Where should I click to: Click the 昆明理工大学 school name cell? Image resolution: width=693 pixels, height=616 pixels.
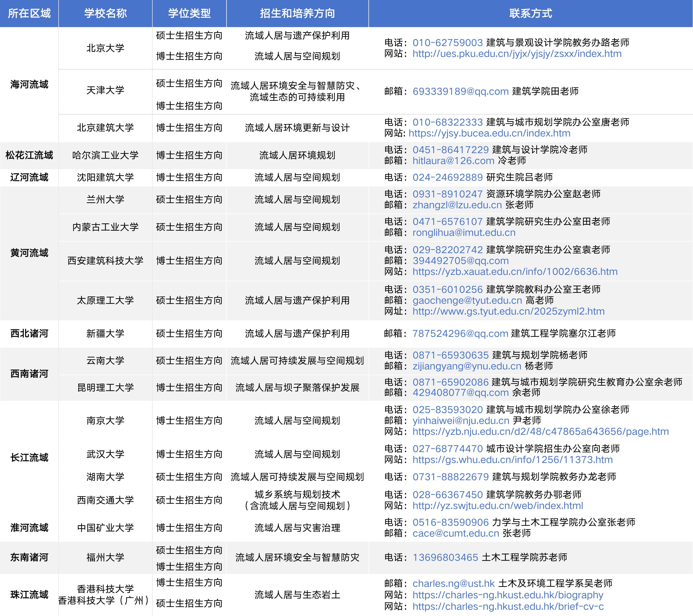click(105, 387)
